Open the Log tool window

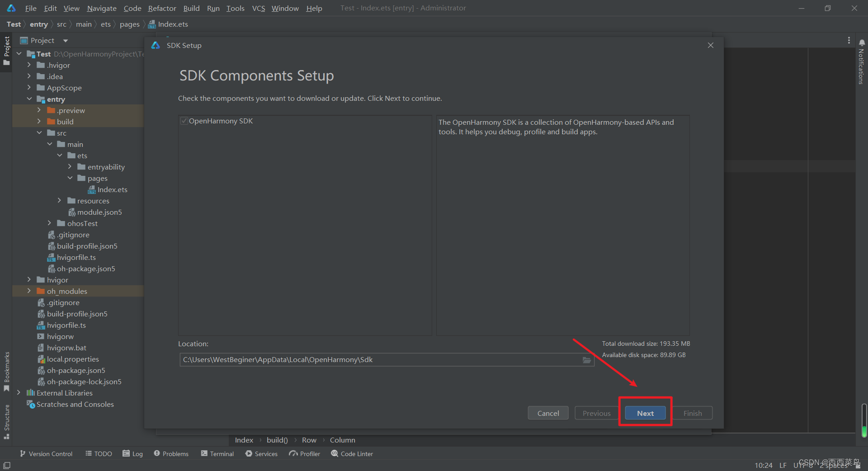pos(132,454)
